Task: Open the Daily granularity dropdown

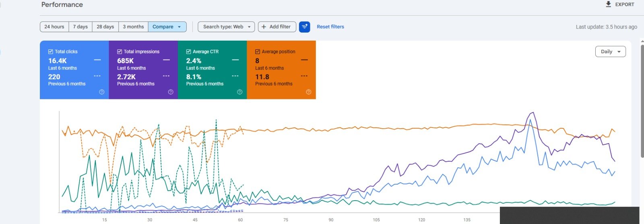Action: (610, 51)
